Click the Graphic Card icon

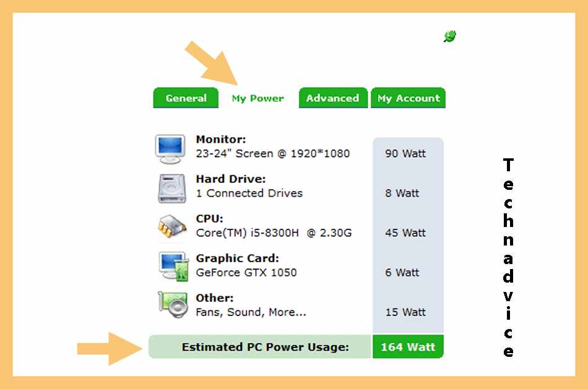coord(173,267)
